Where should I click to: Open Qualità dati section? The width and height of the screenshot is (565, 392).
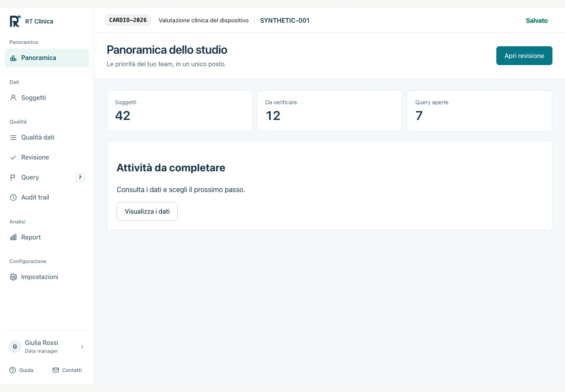coord(47,138)
